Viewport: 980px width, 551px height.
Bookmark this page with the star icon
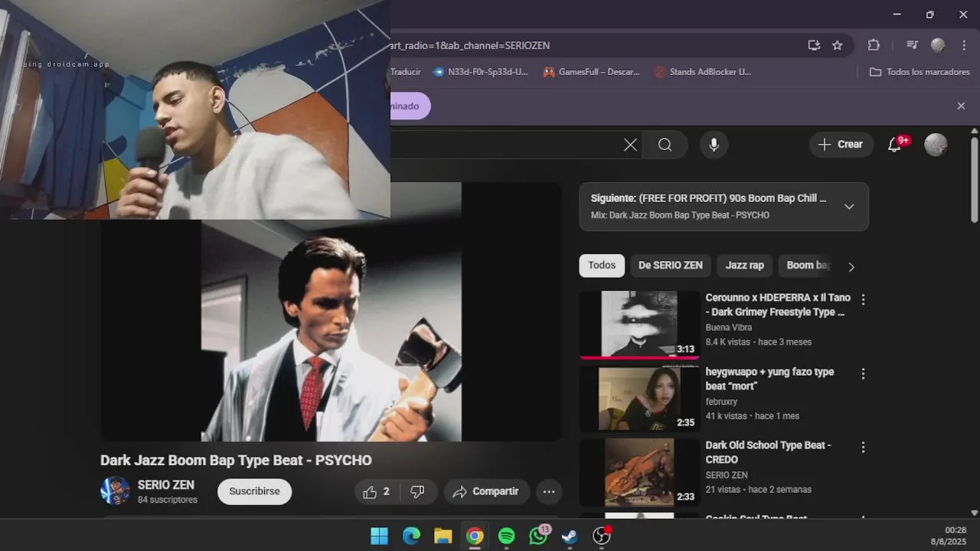pyautogui.click(x=838, y=45)
